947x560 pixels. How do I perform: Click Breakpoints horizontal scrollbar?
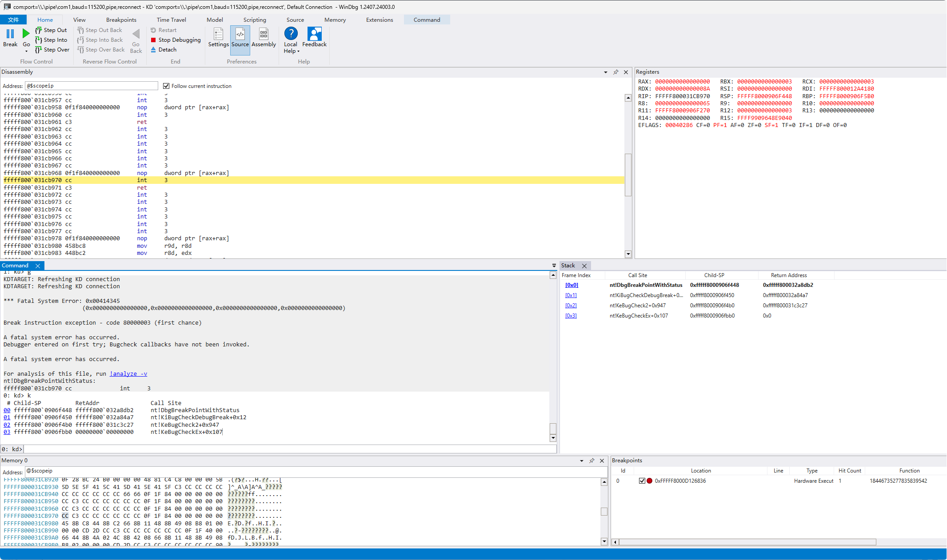point(748,542)
